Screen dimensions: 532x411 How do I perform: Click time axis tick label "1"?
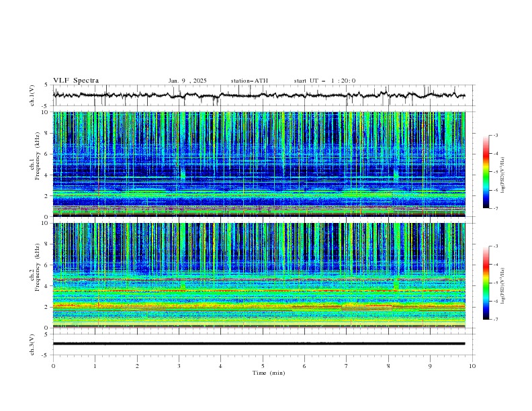click(x=95, y=366)
